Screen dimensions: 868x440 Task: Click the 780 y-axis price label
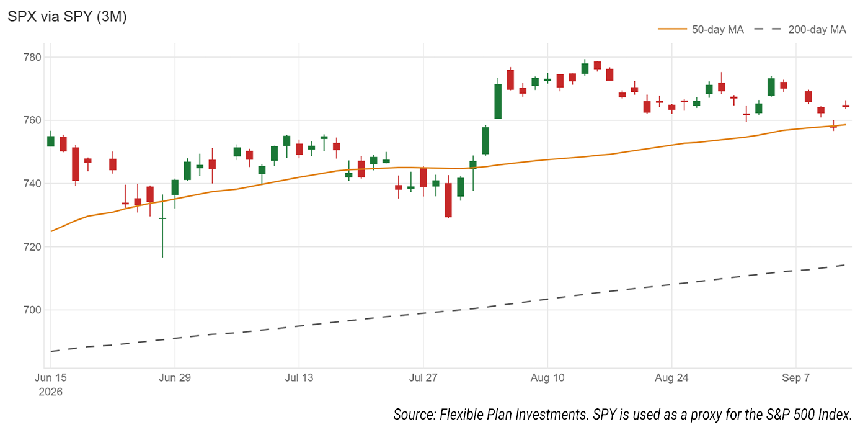pos(32,57)
